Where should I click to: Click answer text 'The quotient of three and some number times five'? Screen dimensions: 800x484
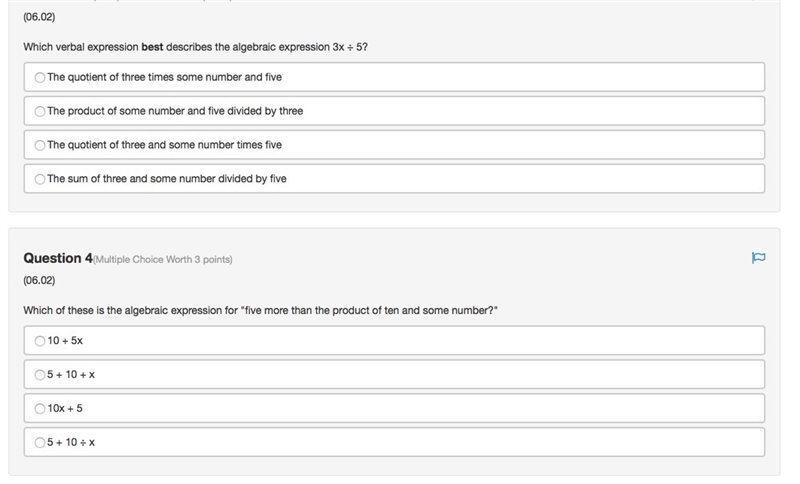coord(164,145)
